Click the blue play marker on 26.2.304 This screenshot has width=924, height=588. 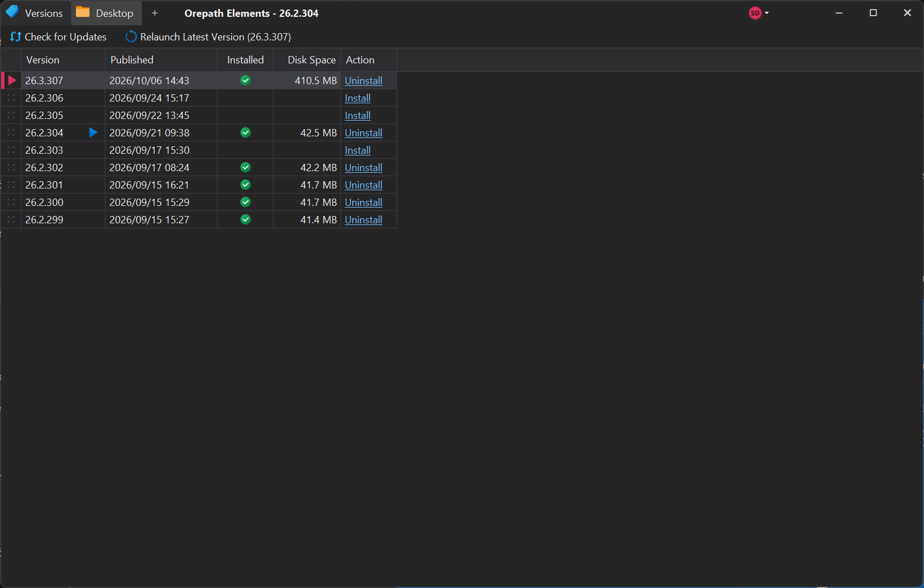point(93,132)
